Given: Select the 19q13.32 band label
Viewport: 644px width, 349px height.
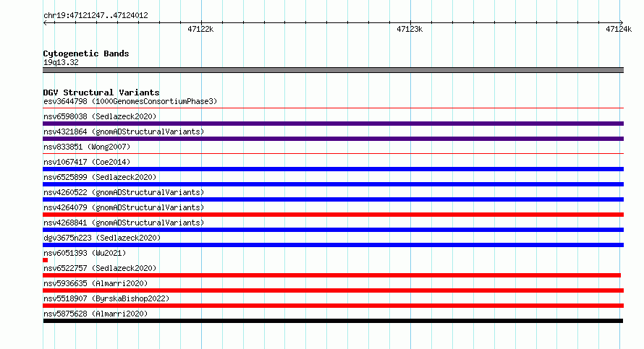Looking at the screenshot, I should point(61,62).
